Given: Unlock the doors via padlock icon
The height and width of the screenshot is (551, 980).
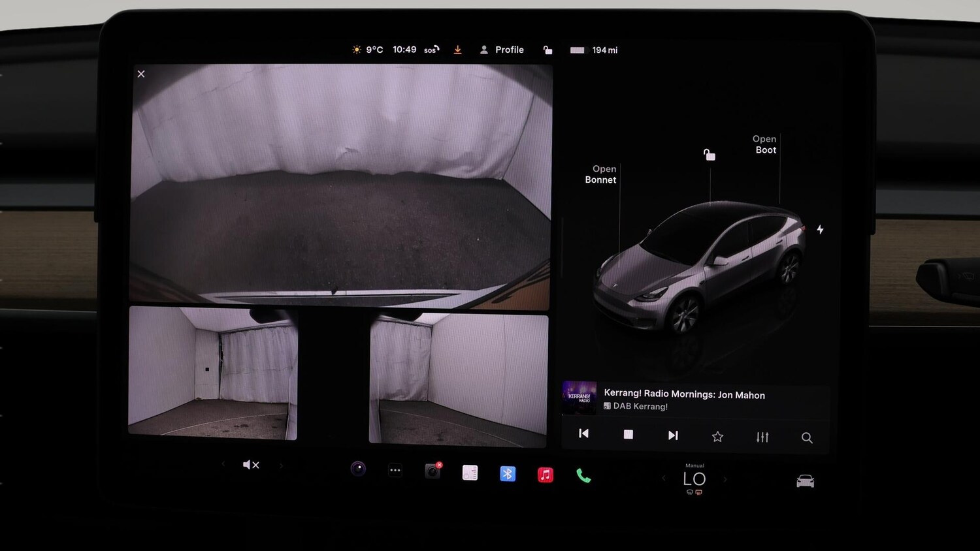Looking at the screenshot, I should pos(547,50).
